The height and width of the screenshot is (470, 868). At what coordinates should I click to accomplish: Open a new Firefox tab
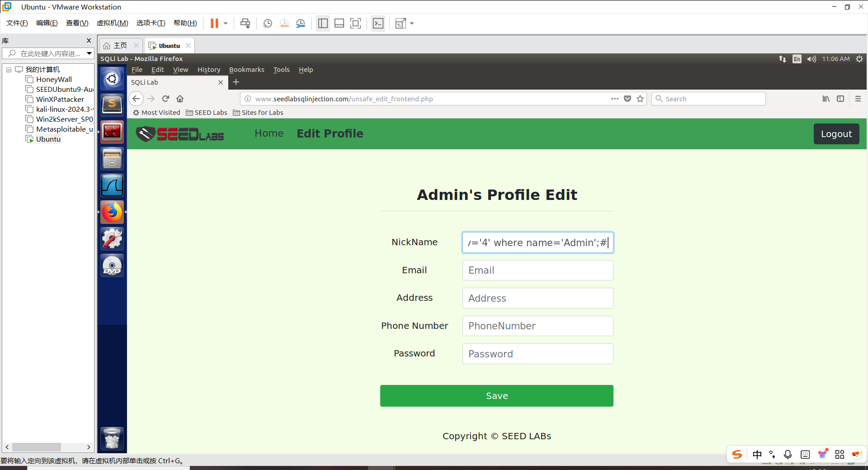pos(236,82)
